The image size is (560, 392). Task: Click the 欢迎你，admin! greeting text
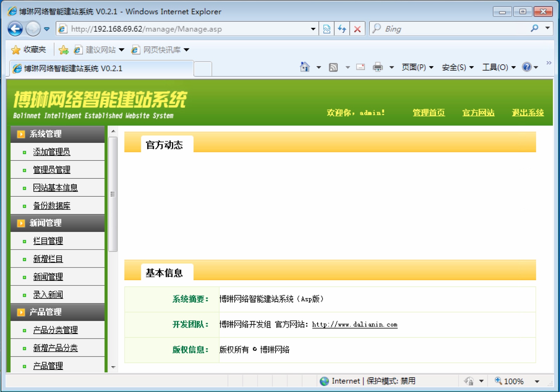[356, 113]
